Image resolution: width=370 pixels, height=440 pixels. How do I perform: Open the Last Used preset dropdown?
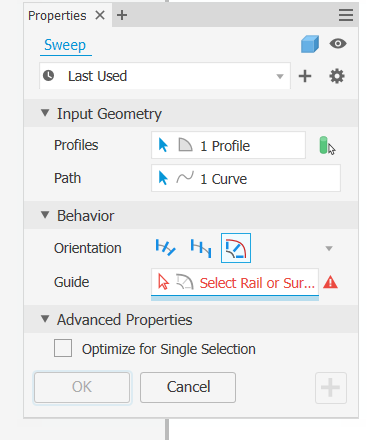point(165,76)
